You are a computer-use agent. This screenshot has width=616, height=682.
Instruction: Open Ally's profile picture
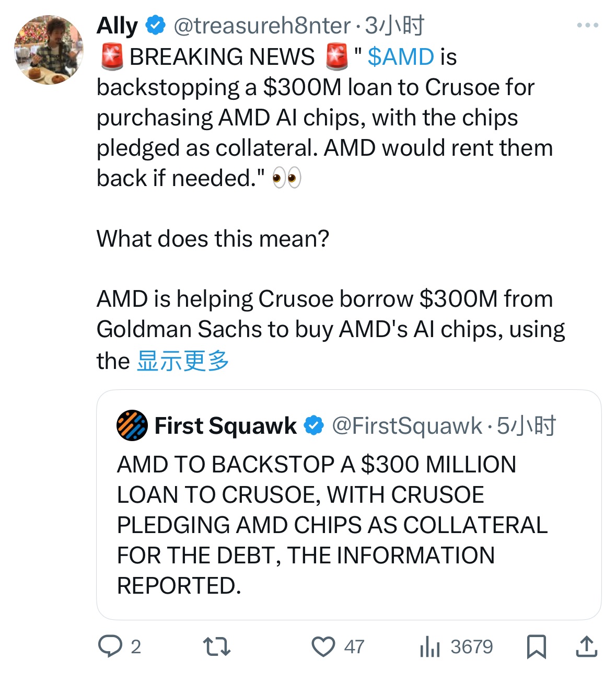(49, 50)
